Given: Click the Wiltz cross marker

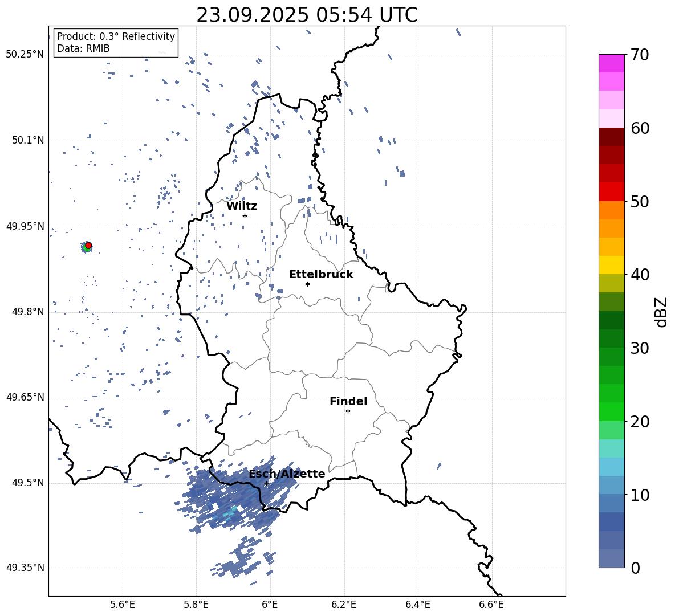Looking at the screenshot, I should click(245, 215).
